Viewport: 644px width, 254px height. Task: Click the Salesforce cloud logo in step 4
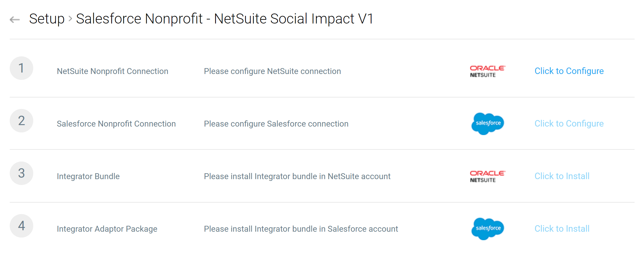(487, 229)
